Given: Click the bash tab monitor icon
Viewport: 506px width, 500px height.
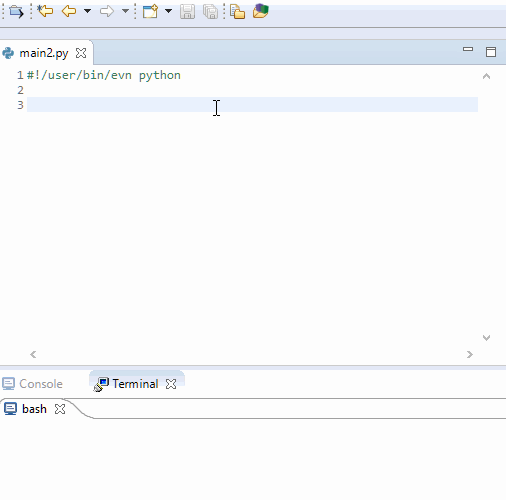Looking at the screenshot, I should click(x=10, y=409).
